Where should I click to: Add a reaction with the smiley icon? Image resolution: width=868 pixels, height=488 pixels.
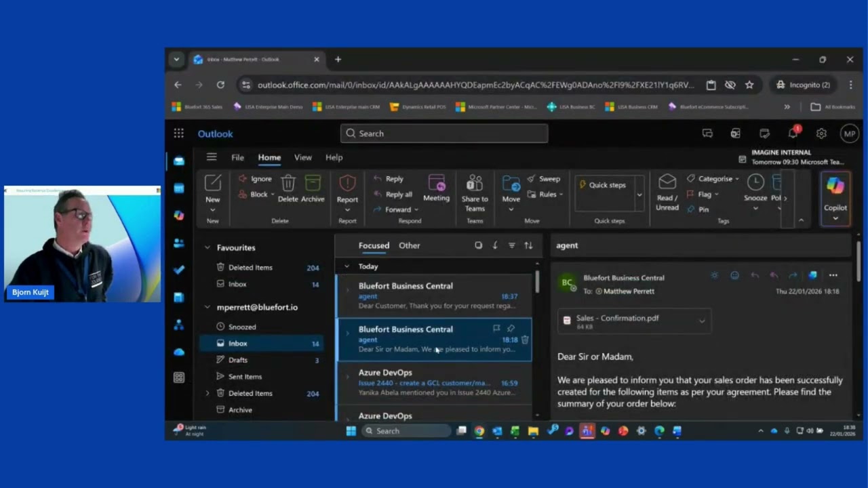tap(734, 275)
